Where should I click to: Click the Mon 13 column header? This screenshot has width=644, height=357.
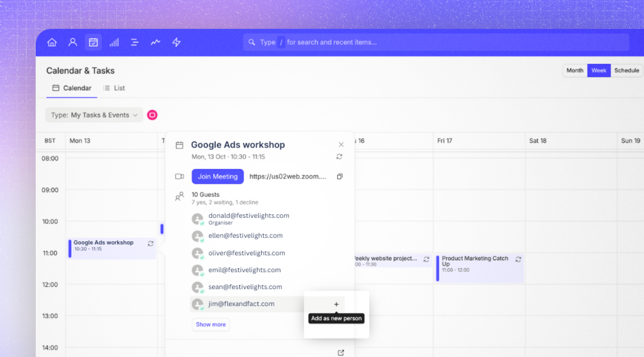pyautogui.click(x=80, y=141)
